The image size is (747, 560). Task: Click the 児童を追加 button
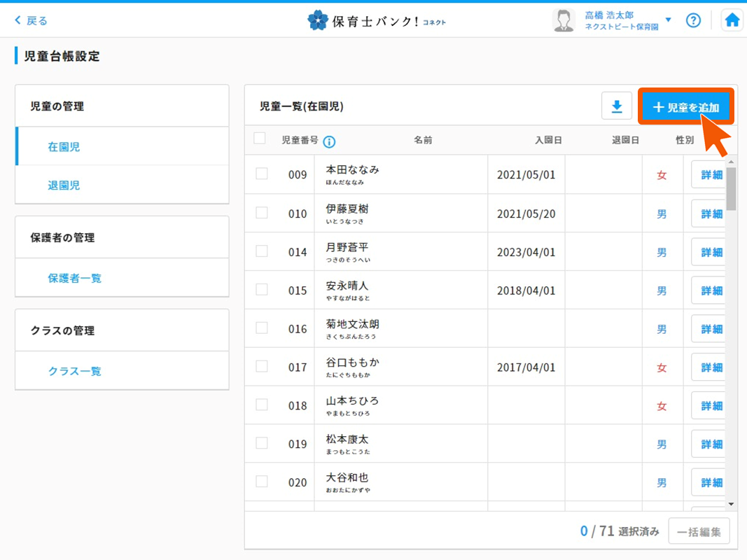(685, 107)
